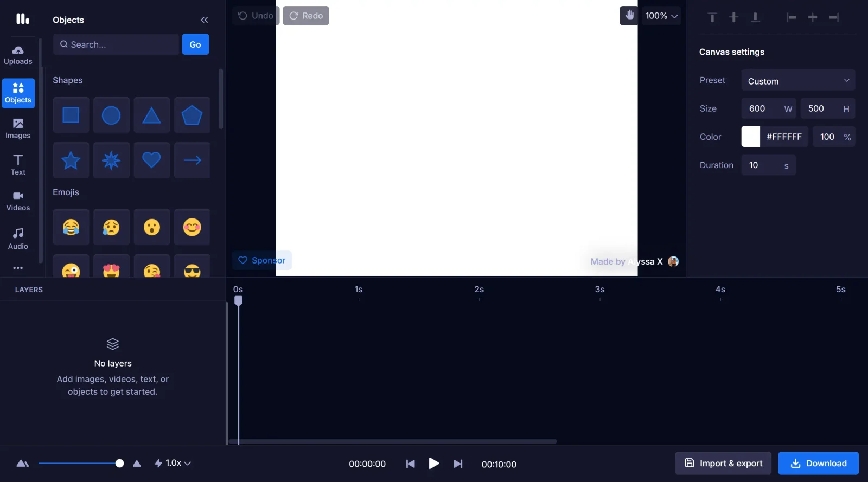Click the Redo button
The image size is (868, 482).
coord(306,16)
